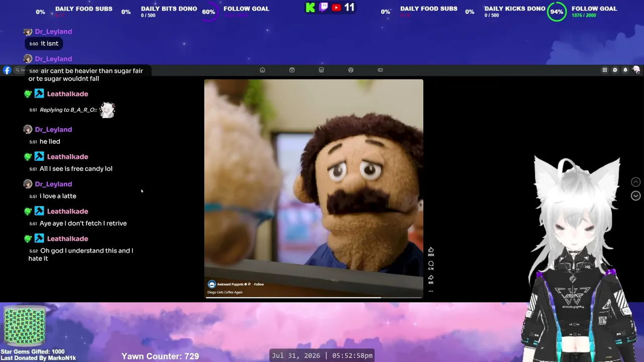Open Facebook notifications bell

click(x=625, y=70)
